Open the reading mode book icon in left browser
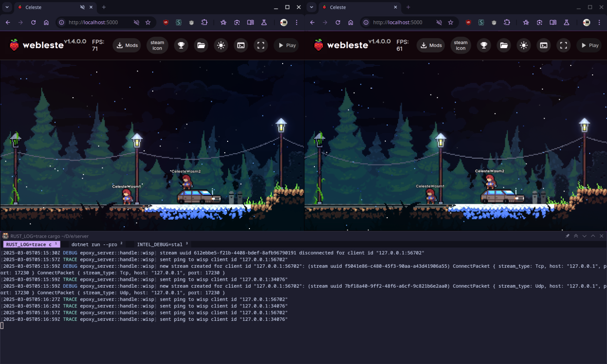 coord(250,22)
